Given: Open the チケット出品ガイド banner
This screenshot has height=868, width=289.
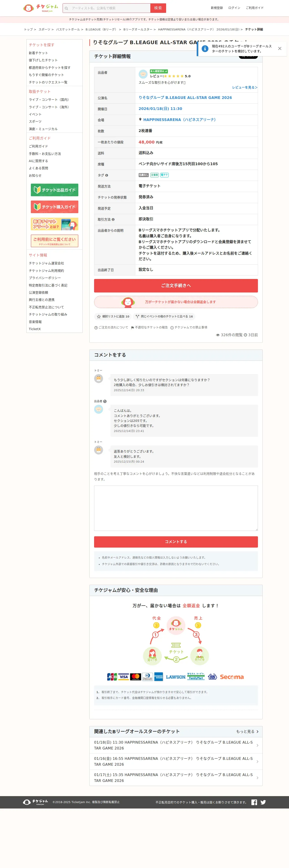Looking at the screenshot, I should [54, 190].
